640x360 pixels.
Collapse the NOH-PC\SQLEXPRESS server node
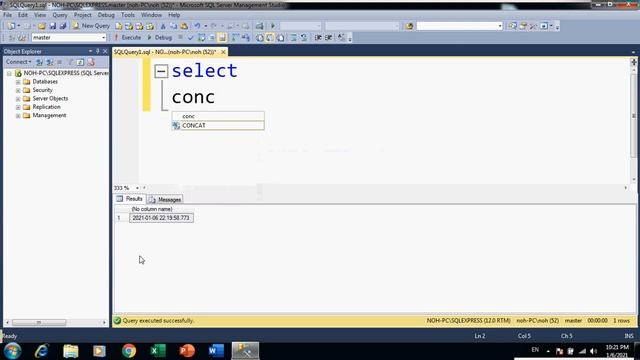click(9, 73)
